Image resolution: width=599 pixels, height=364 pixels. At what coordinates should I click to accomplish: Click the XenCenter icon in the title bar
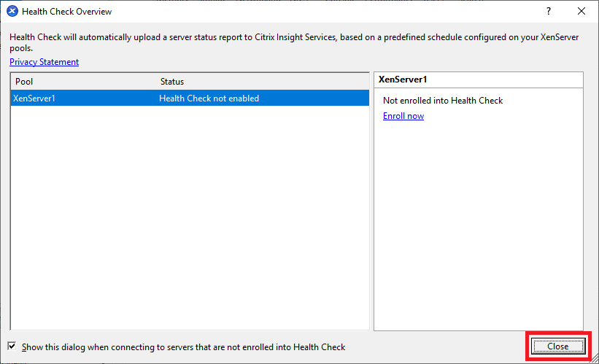[12, 12]
